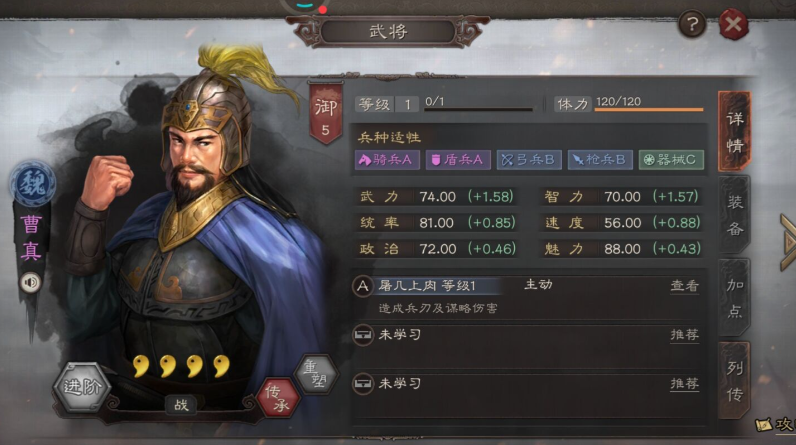Click the 弓兵B troop aptitude badge
The width and height of the screenshot is (796, 445).
[x=529, y=160]
